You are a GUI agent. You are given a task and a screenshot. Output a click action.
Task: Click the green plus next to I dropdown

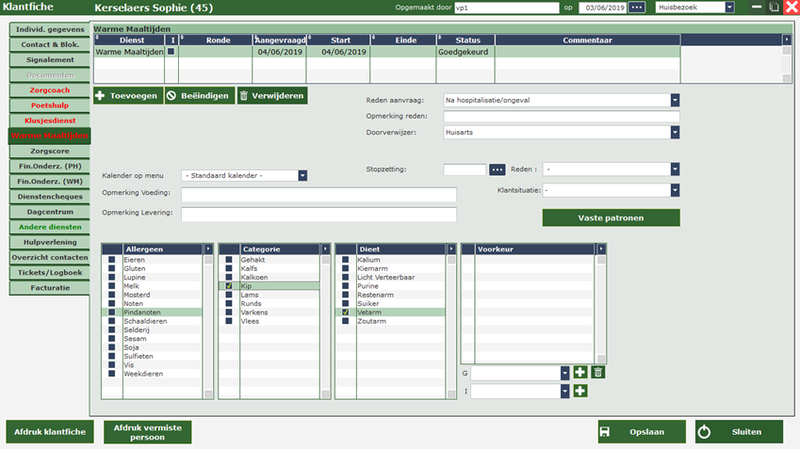[x=581, y=391]
